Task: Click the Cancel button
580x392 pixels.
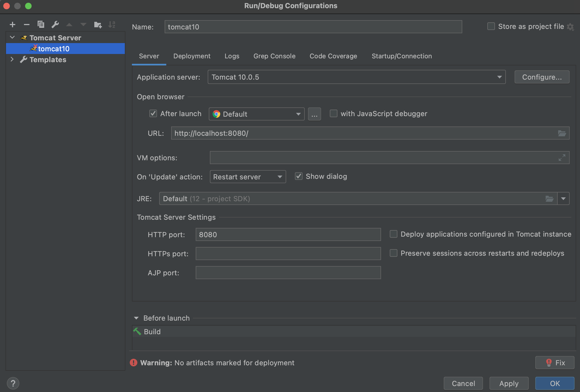Action: (x=463, y=383)
